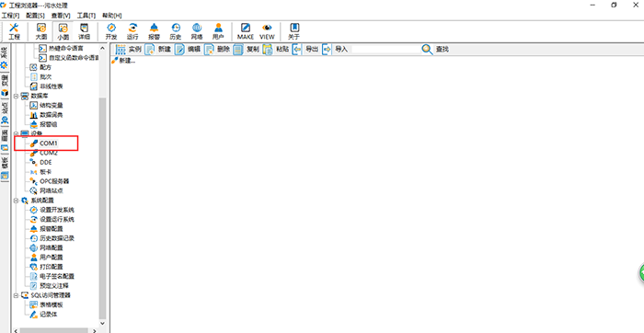This screenshot has width=644, height=333.
Task: Open the 工具 menu
Action: tap(86, 16)
